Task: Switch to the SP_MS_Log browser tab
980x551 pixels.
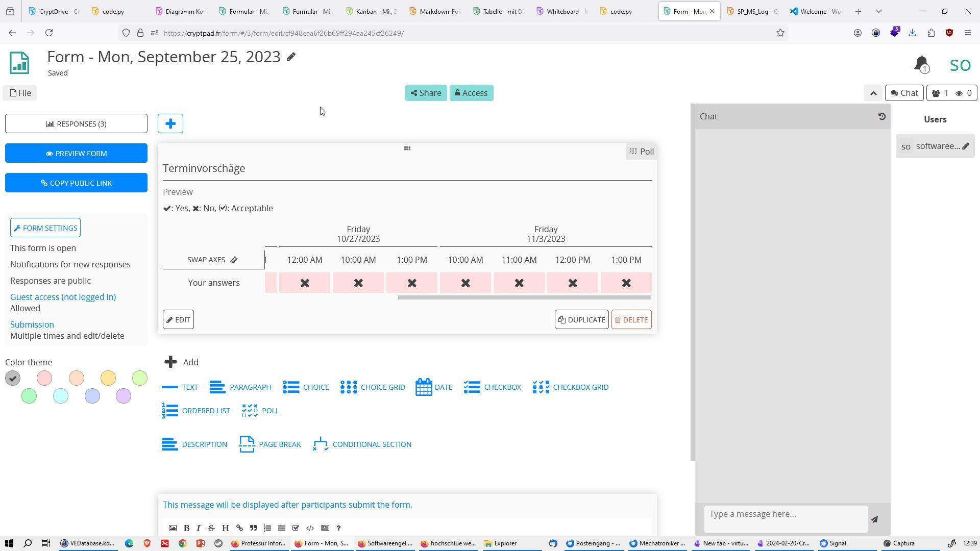Action: [753, 11]
